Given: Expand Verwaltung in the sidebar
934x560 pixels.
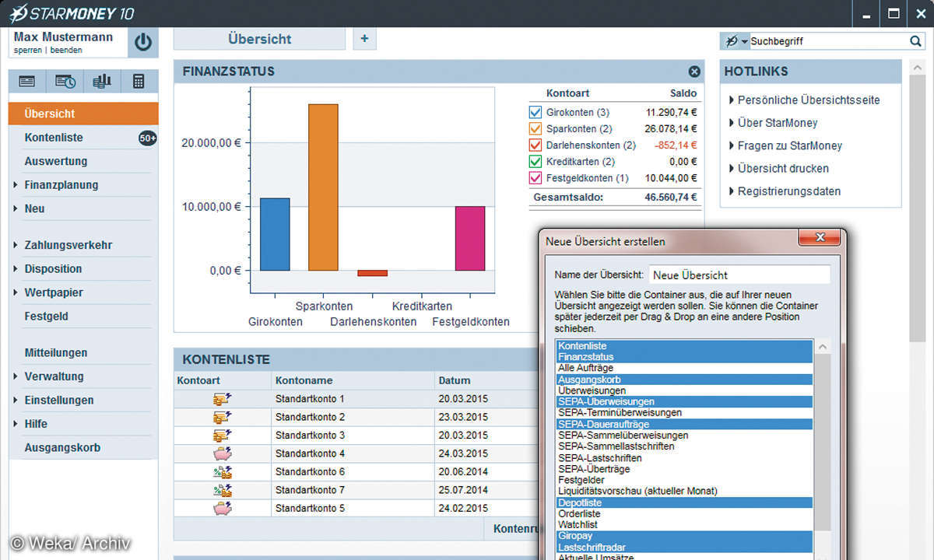Looking at the screenshot, I should (16, 376).
